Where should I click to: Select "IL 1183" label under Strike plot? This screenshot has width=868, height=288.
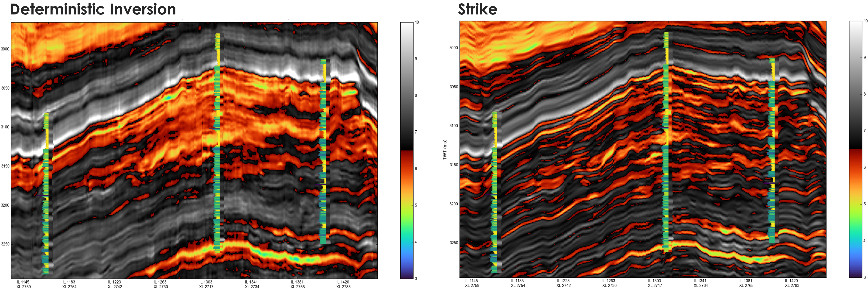518,281
